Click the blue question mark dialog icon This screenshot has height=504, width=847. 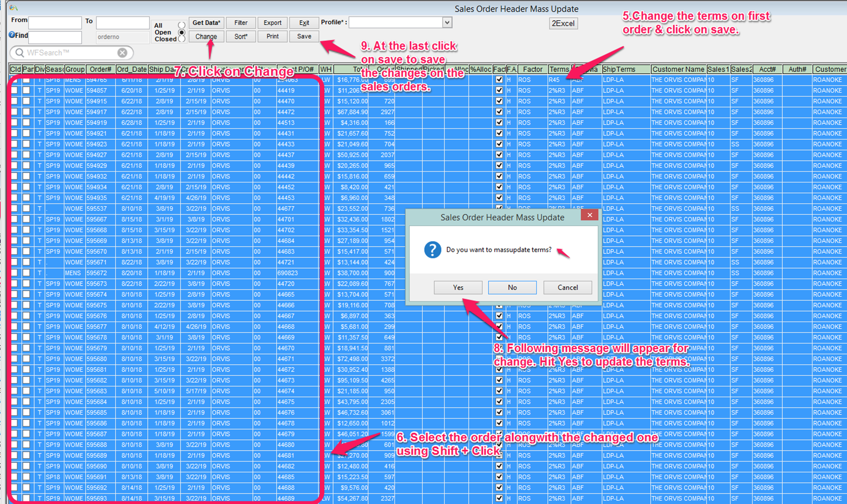click(x=433, y=250)
